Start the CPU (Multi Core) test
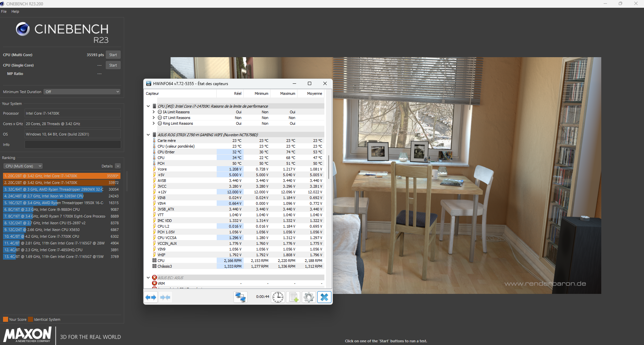Screen dimensions: 644x345 point(113,55)
